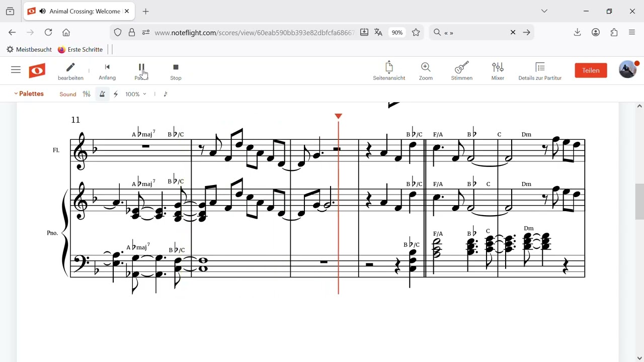Open the Mixer panel
This screenshot has height=362, width=644.
(x=498, y=71)
